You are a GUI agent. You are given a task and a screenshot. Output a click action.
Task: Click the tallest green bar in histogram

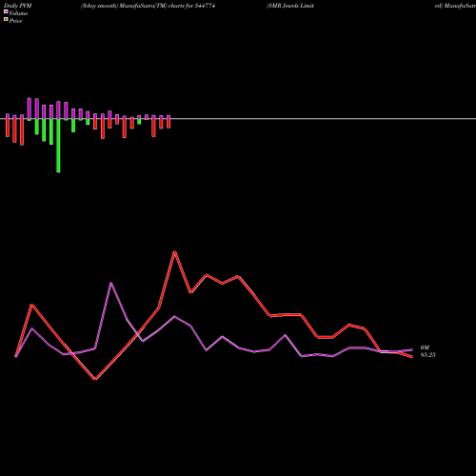tap(58, 146)
